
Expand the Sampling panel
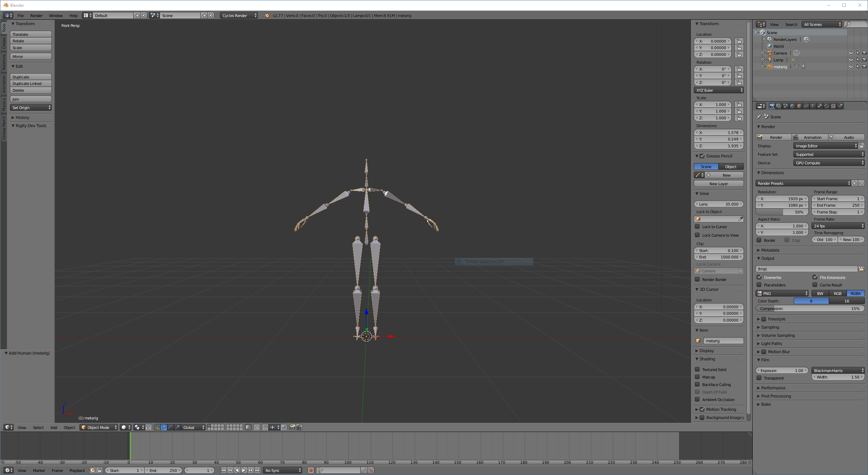770,327
